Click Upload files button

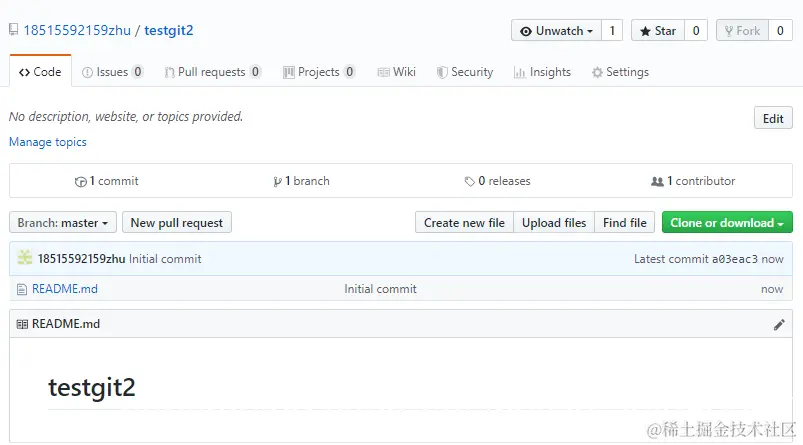point(554,223)
